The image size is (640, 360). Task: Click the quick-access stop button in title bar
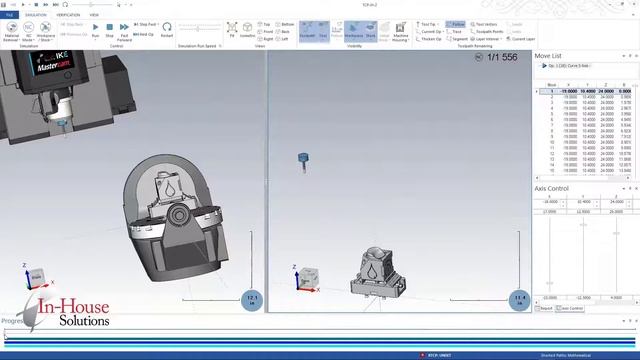click(x=36, y=4)
